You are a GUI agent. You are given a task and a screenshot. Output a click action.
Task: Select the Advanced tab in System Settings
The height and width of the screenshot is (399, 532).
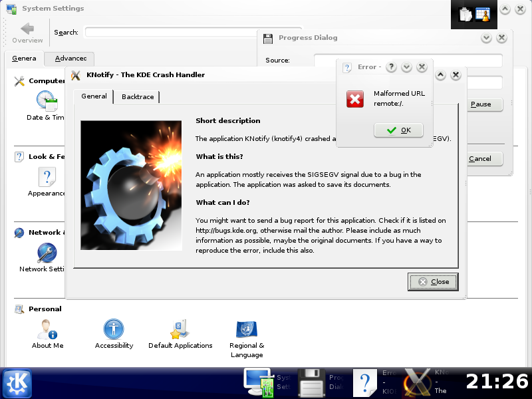(x=70, y=59)
